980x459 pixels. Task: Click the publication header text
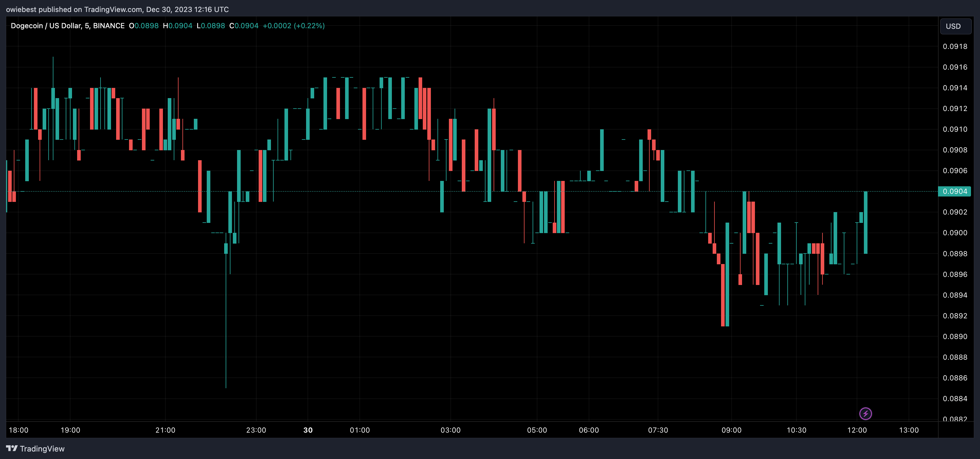pos(118,10)
